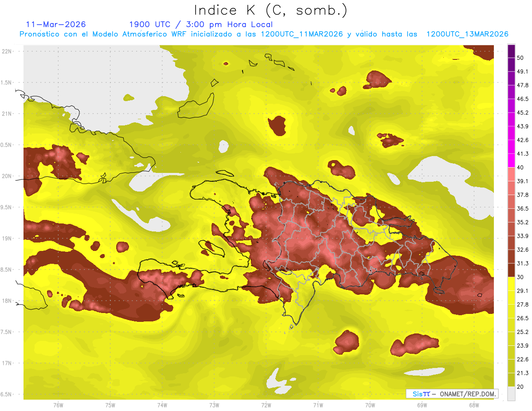Click the '1900 UTC / 3:00 pm Hora Local' time text
Viewport: 532px width, 411px height.
point(201,25)
